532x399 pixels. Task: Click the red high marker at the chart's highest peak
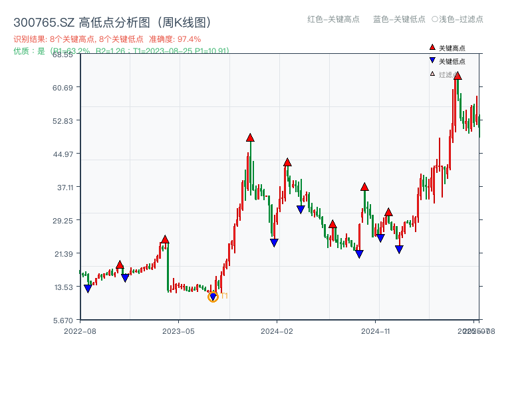pos(458,76)
